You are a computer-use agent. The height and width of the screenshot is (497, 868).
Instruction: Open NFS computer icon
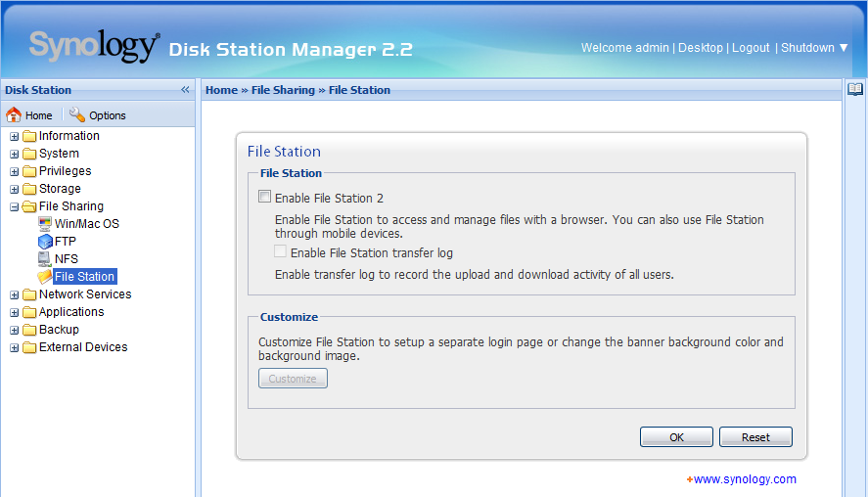click(x=45, y=259)
